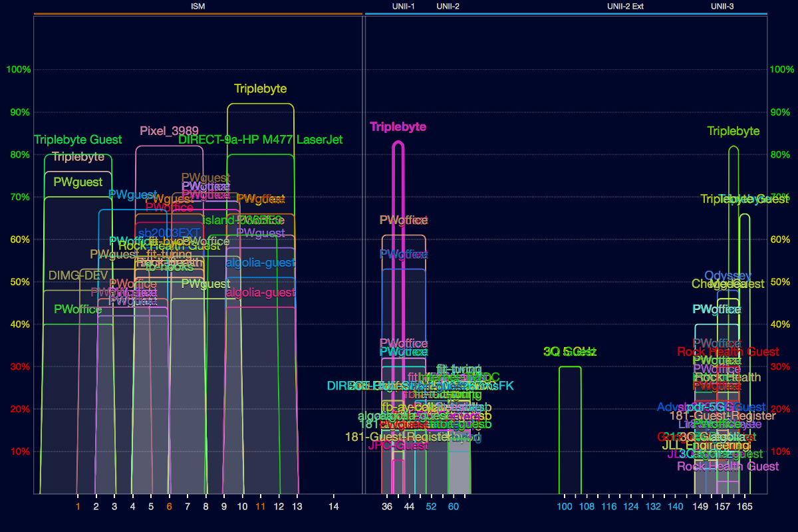Select the Odyssey network label
The height and width of the screenshot is (532, 798).
click(x=728, y=275)
